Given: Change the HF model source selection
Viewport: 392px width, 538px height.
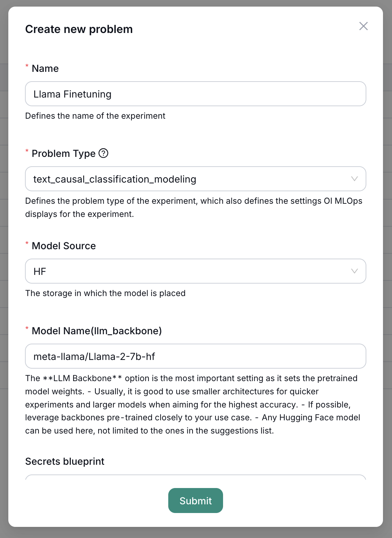Looking at the screenshot, I should tap(195, 271).
